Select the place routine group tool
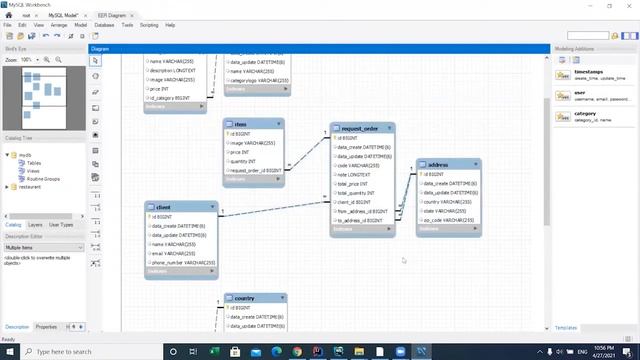The image size is (640, 360). [96, 178]
